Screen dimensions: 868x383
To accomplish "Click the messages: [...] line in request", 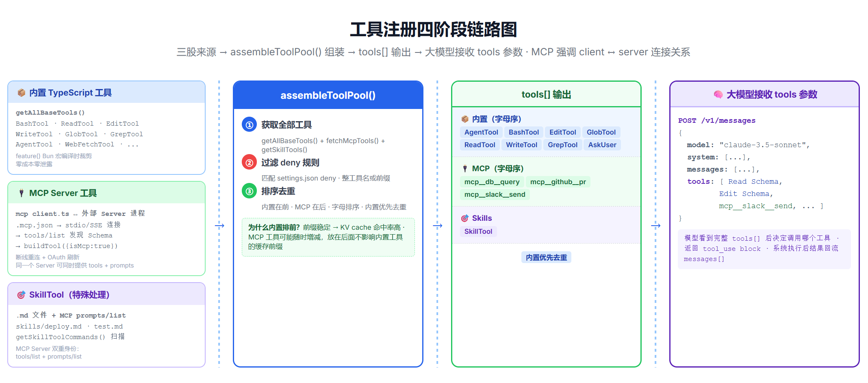I will click(723, 169).
